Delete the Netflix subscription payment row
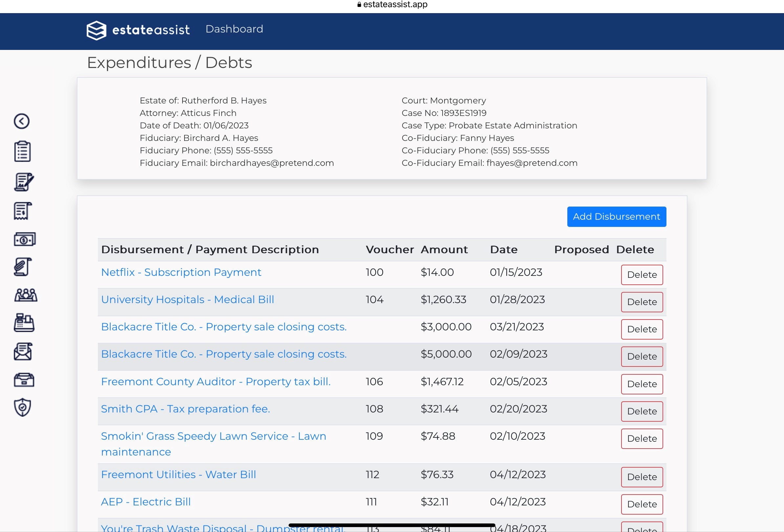 pos(642,275)
